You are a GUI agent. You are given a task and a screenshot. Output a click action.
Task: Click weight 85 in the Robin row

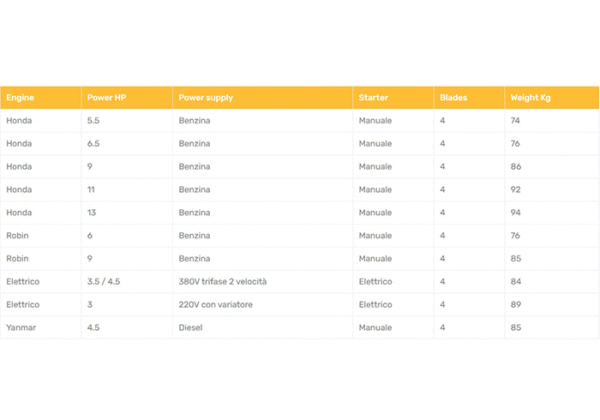(x=516, y=259)
